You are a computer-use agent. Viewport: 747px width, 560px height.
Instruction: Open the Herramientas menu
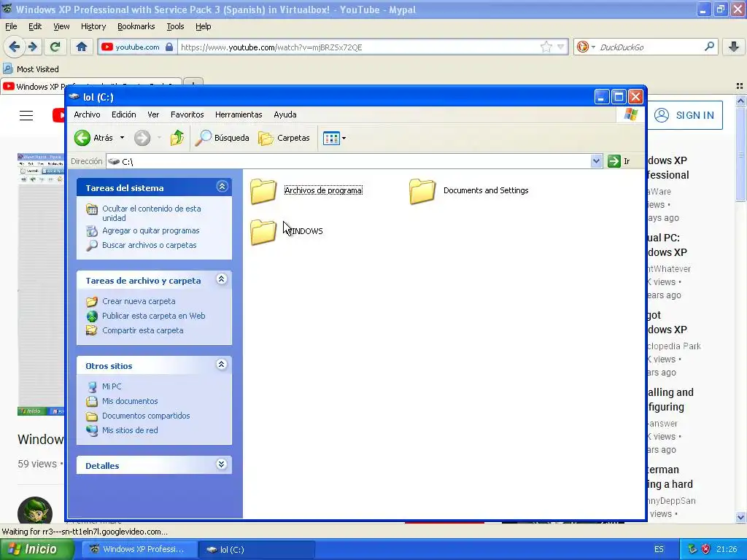point(239,114)
